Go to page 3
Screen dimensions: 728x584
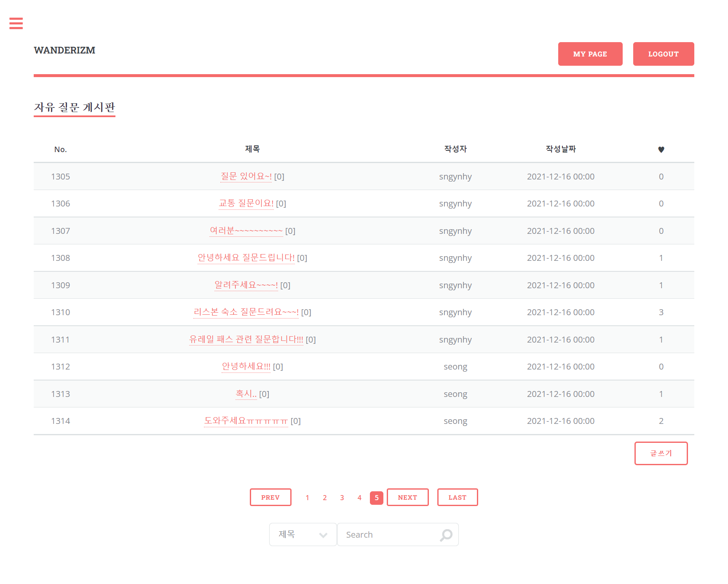point(342,498)
